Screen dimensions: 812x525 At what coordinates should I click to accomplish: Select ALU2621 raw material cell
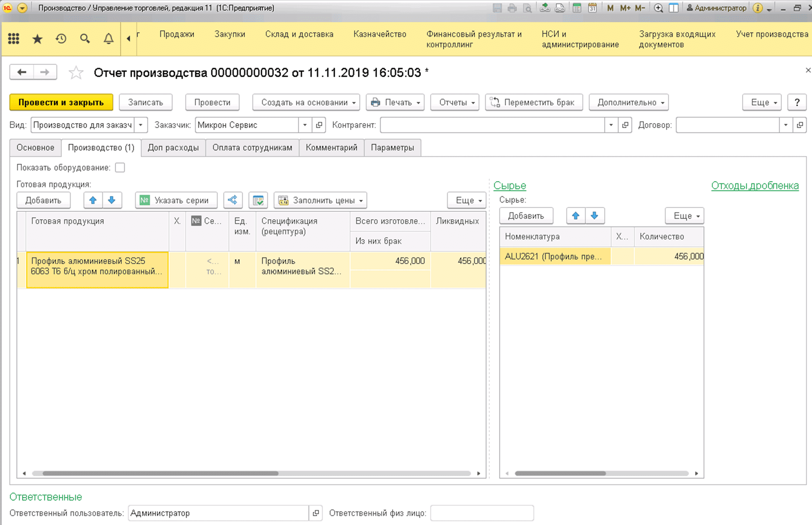pyautogui.click(x=555, y=257)
